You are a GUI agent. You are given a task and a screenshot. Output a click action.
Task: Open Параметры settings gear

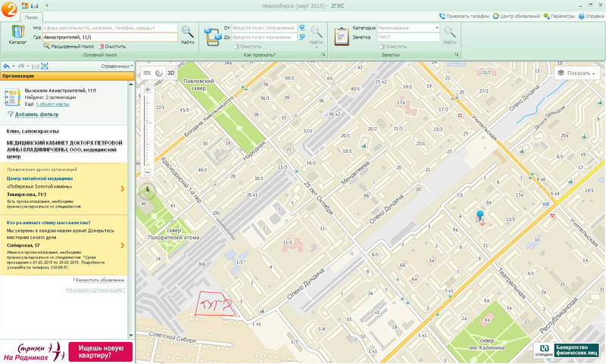pos(558,16)
